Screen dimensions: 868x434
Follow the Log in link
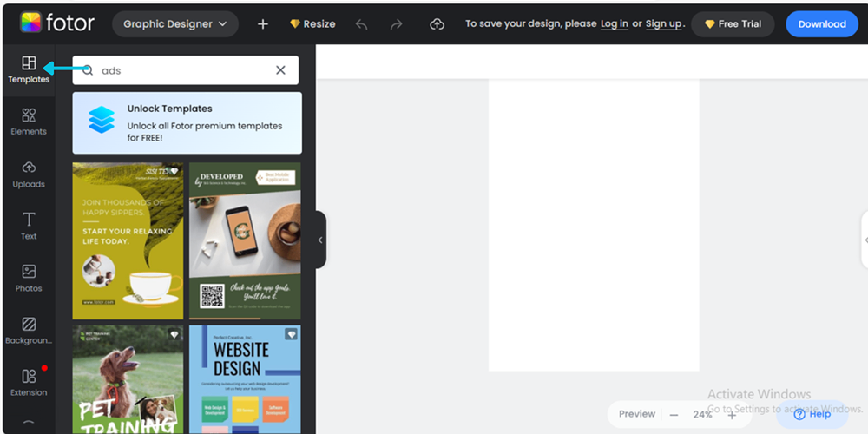(x=615, y=23)
